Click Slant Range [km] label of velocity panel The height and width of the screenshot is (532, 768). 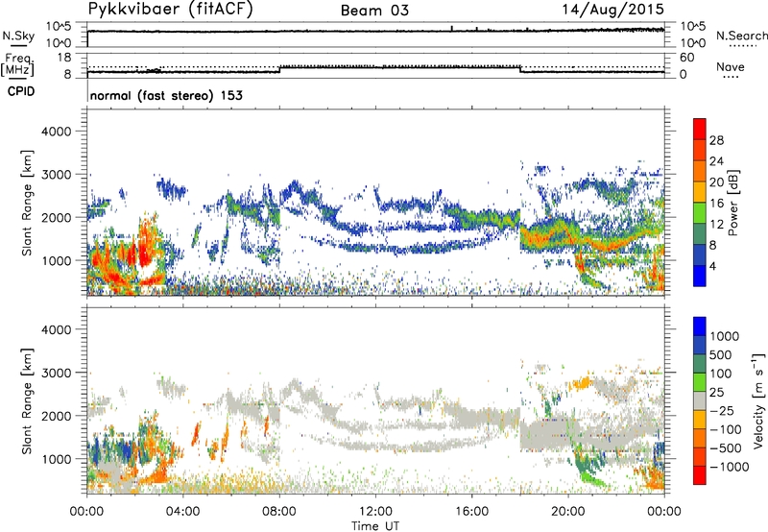click(x=27, y=401)
